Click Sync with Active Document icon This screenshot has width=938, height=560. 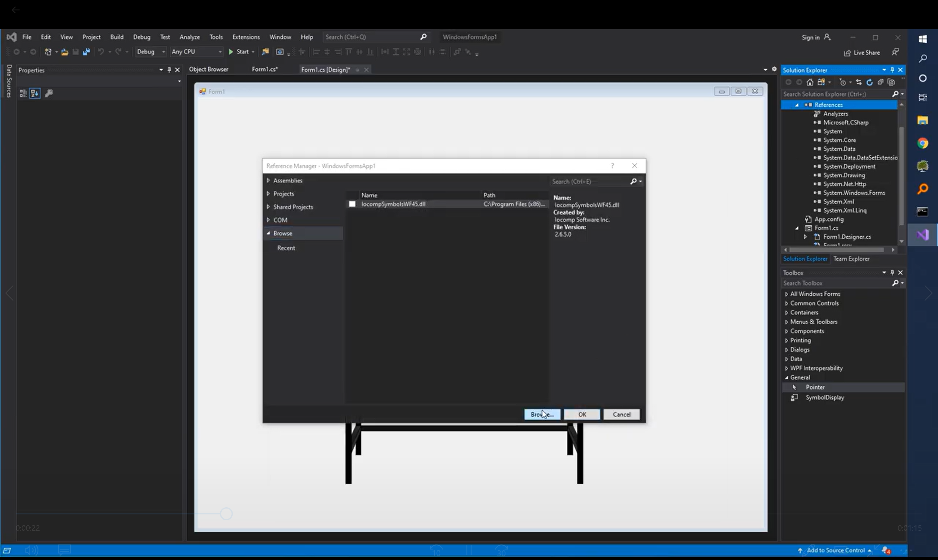(x=859, y=82)
